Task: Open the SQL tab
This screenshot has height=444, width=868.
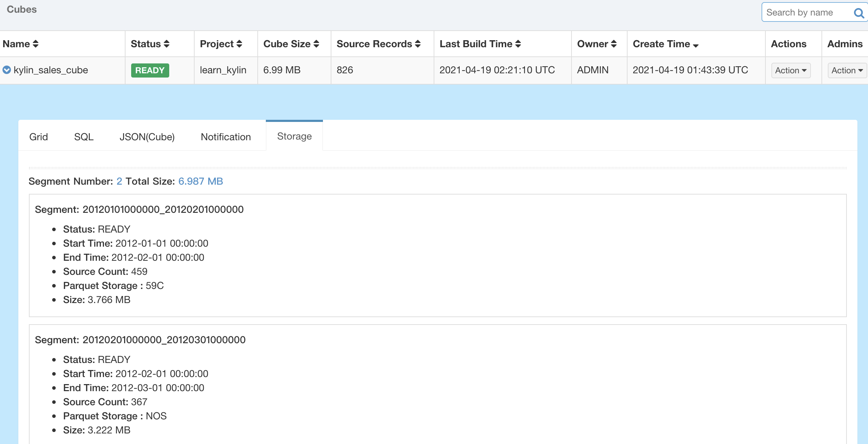Action: pos(84,137)
